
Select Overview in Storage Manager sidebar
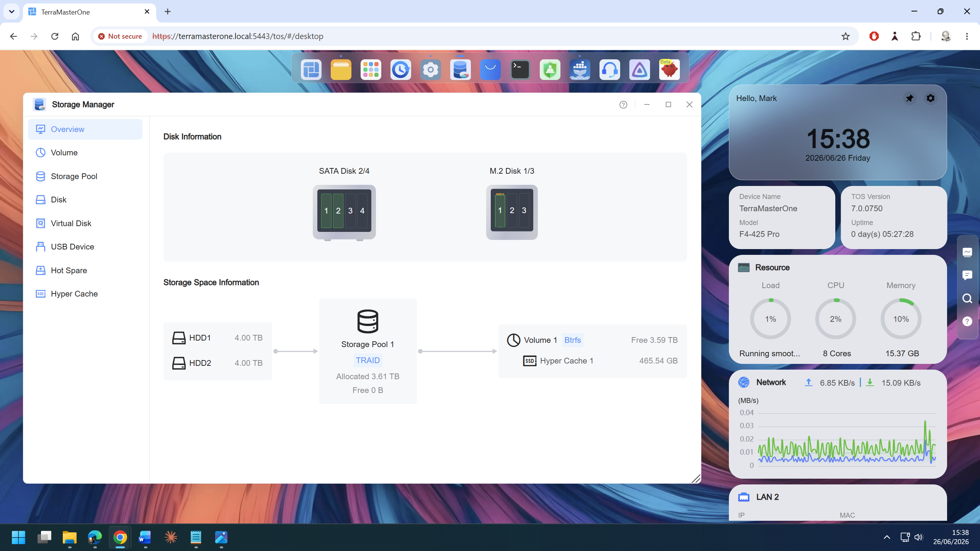point(85,129)
